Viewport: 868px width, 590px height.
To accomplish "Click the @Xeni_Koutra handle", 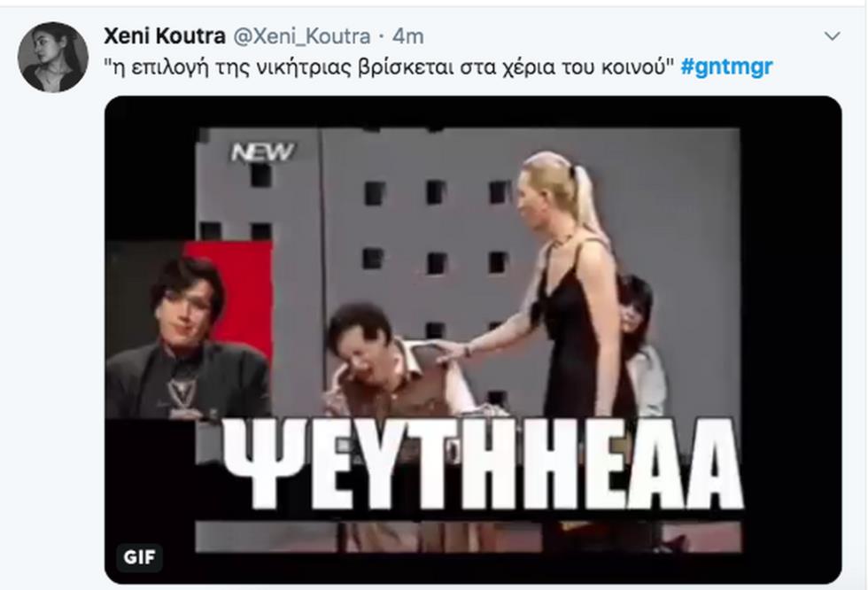I will 302,36.
